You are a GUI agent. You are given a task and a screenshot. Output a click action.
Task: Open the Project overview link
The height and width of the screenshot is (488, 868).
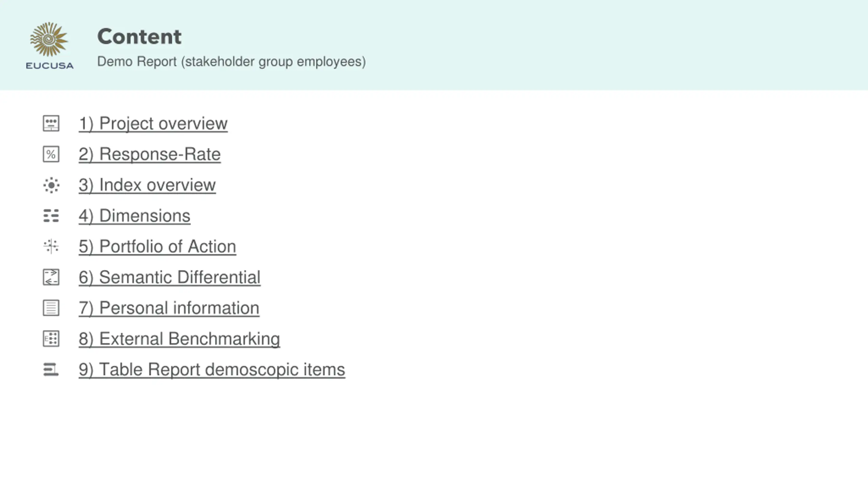click(153, 123)
